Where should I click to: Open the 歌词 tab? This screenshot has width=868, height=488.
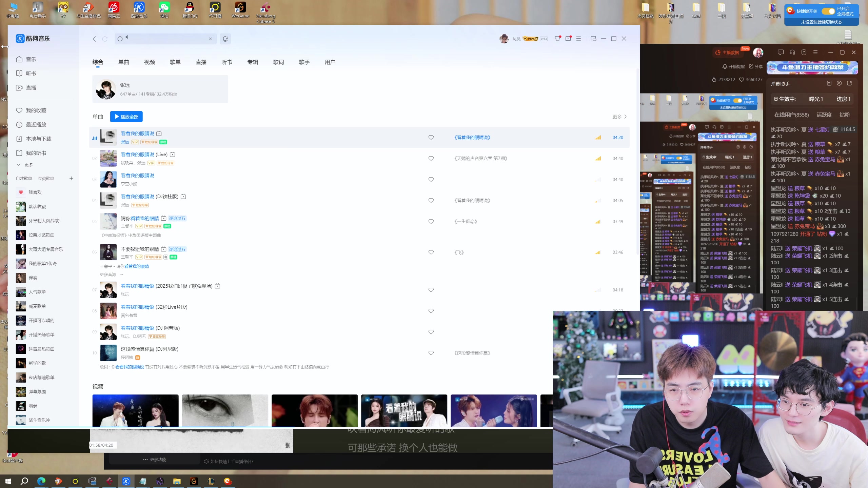pyautogui.click(x=278, y=62)
